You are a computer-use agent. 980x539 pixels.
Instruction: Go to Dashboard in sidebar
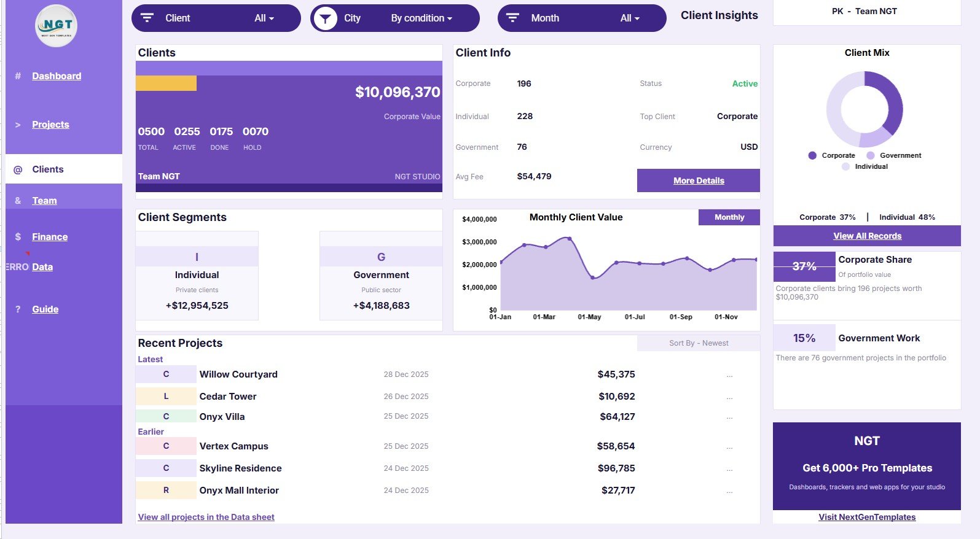(x=57, y=76)
